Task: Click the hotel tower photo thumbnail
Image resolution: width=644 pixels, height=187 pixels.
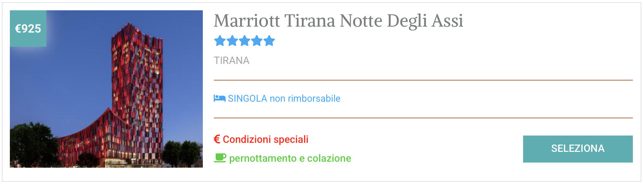Action: click(106, 89)
